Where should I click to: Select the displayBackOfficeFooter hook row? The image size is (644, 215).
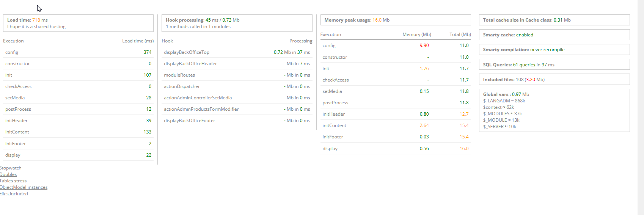(237, 121)
